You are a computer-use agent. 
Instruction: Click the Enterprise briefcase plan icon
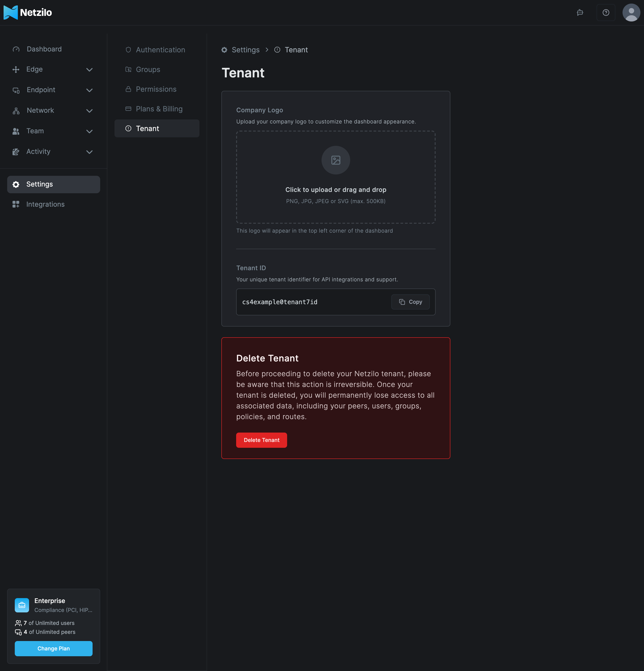click(22, 605)
